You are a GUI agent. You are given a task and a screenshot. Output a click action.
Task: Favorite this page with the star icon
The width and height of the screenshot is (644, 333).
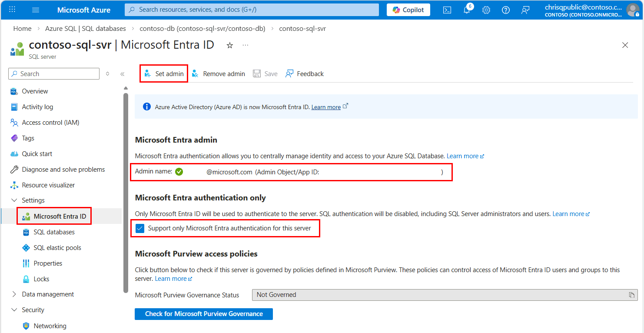[230, 45]
